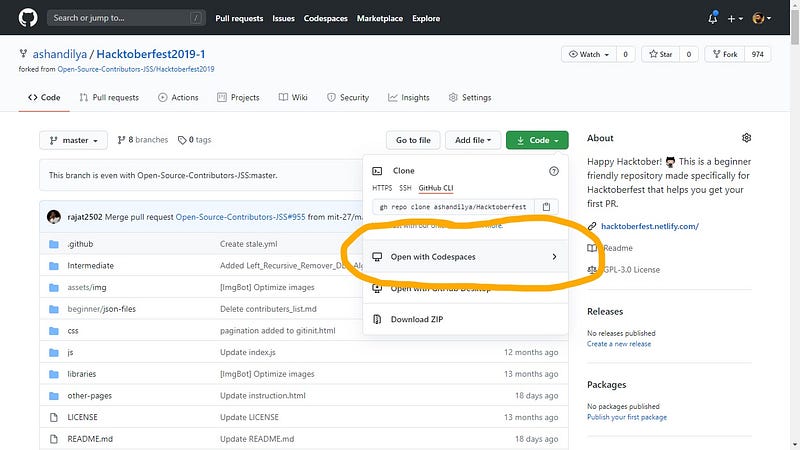Switch to the Wiki tab
This screenshot has height=450, width=800.
pyautogui.click(x=293, y=97)
